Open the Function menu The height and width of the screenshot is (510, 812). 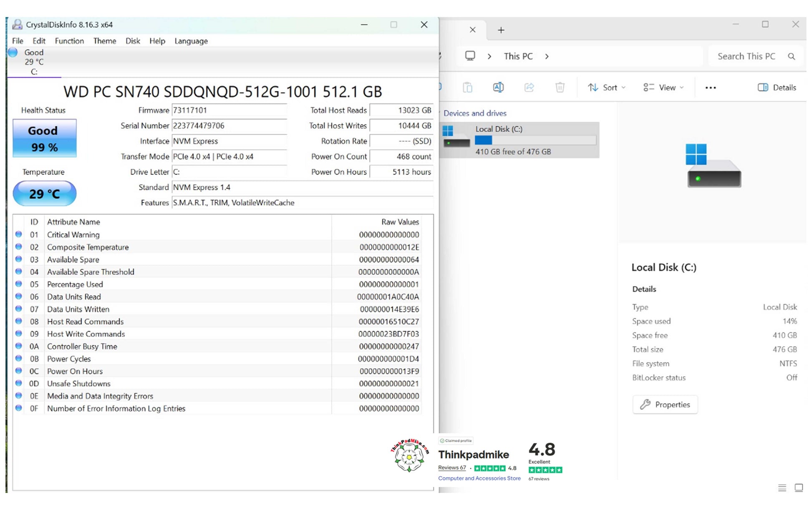point(69,41)
